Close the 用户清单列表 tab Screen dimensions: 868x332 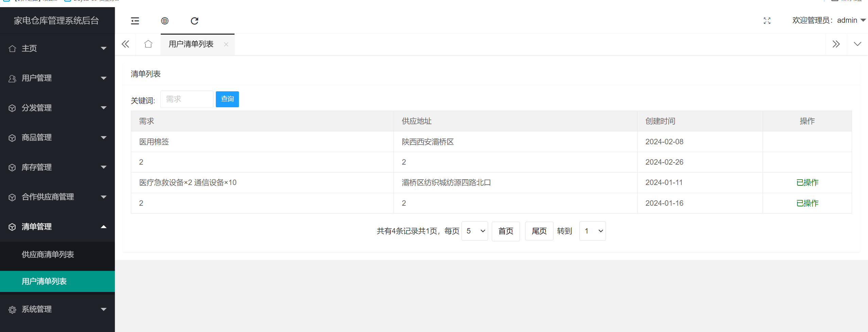click(x=226, y=44)
